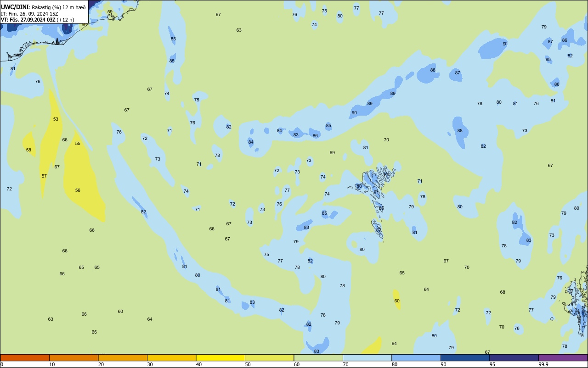Click the 90 humidity value on the map
This screenshot has height=368, width=588.
354,113
